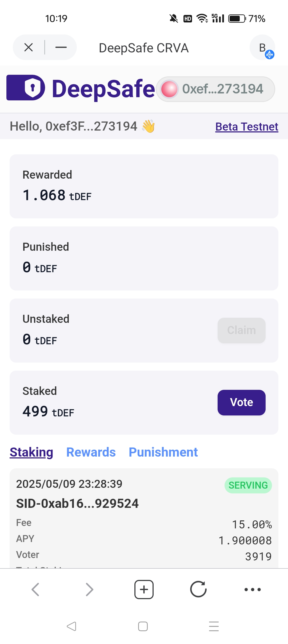Viewport: 288px width, 644px height.
Task: Reload the page with refresh icon
Action: tap(198, 589)
